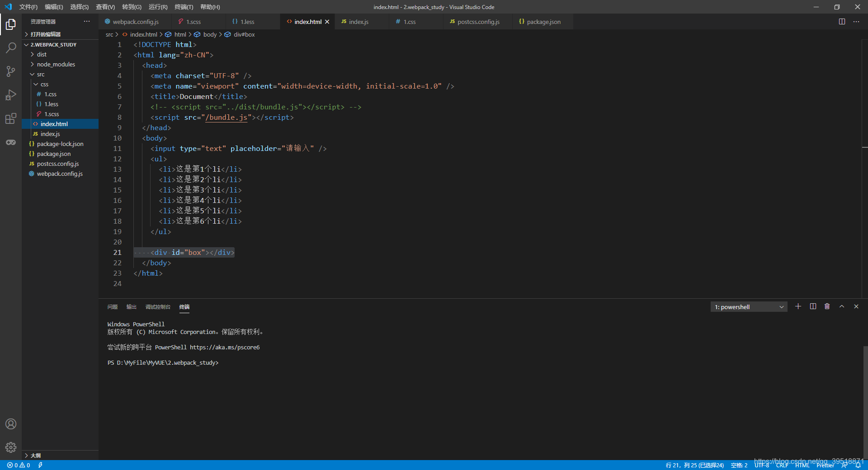Switch to the webpack.config.js editor tab
Viewport: 868px width, 470px height.
tap(135, 22)
